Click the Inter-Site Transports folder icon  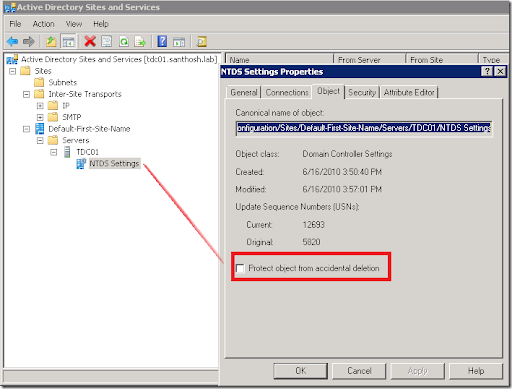click(x=39, y=94)
